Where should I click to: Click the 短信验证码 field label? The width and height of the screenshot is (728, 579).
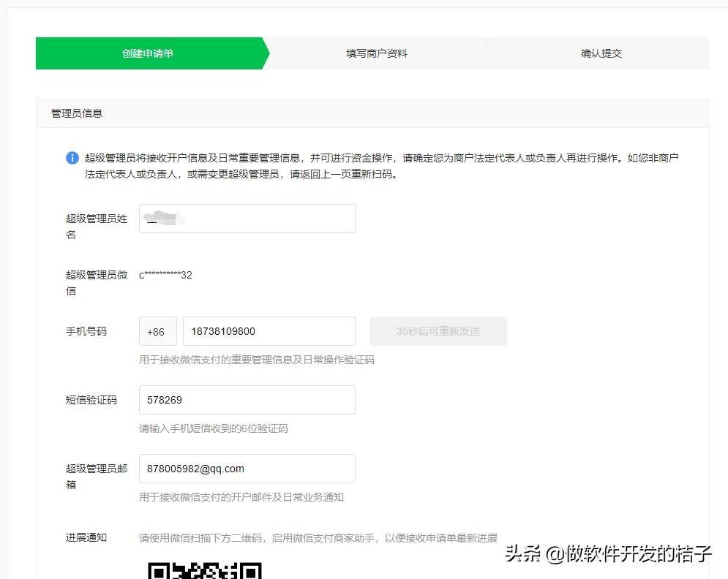pos(91,400)
